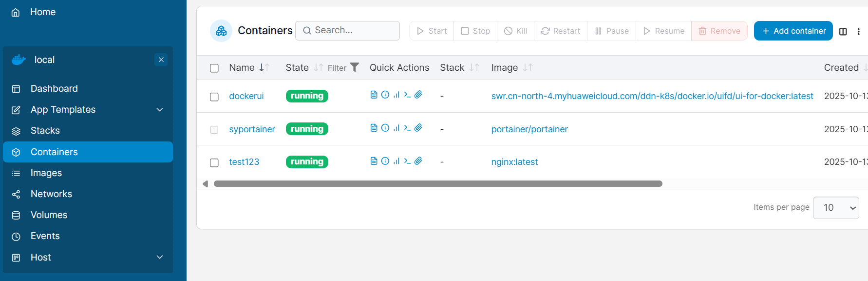Select the local environment entry

click(44, 60)
